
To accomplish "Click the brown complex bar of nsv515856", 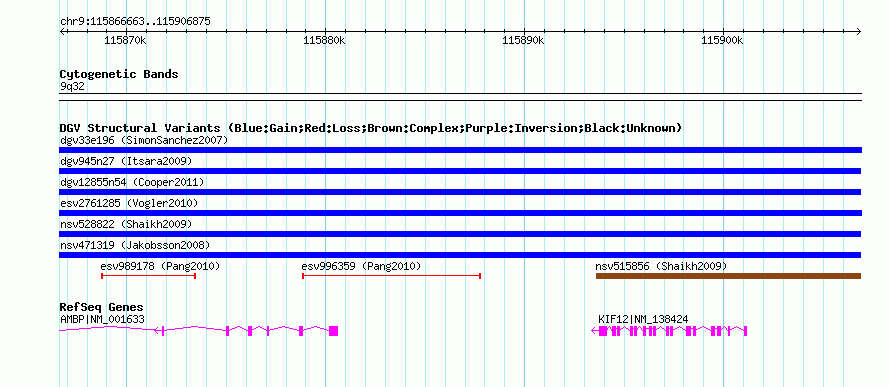I will (729, 276).
